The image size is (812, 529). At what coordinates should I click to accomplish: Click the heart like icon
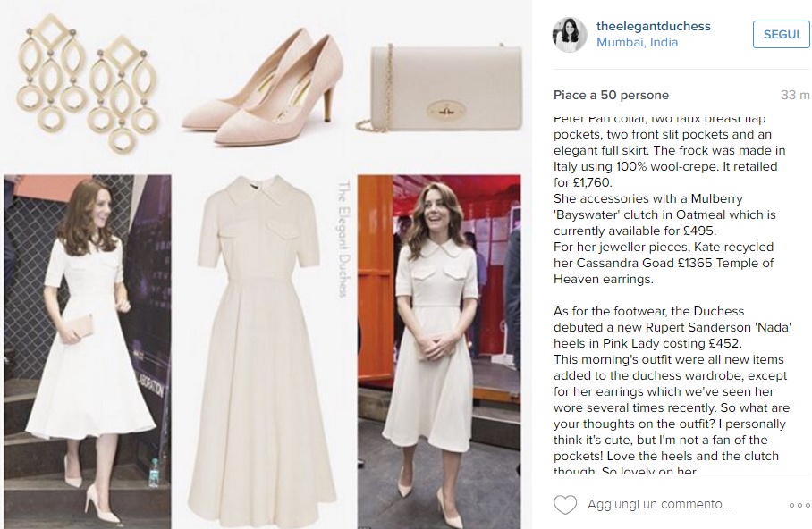pyautogui.click(x=565, y=505)
